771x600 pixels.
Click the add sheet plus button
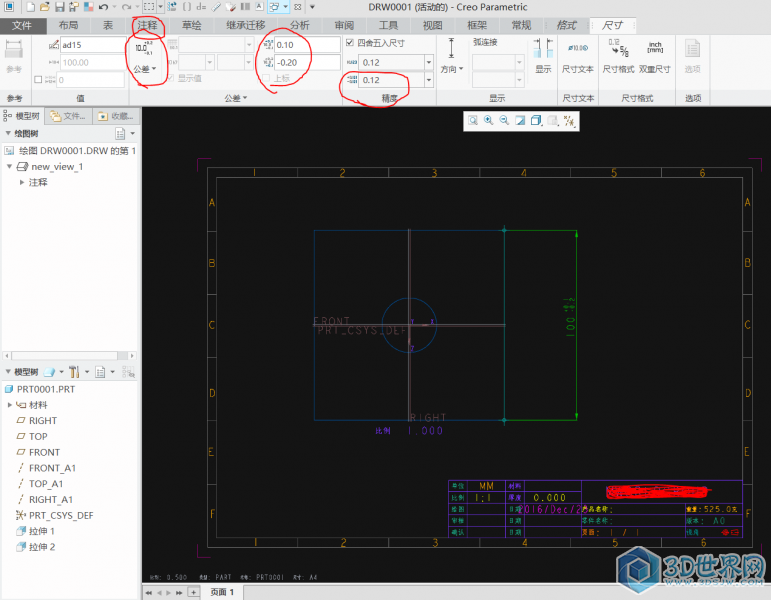(x=194, y=592)
